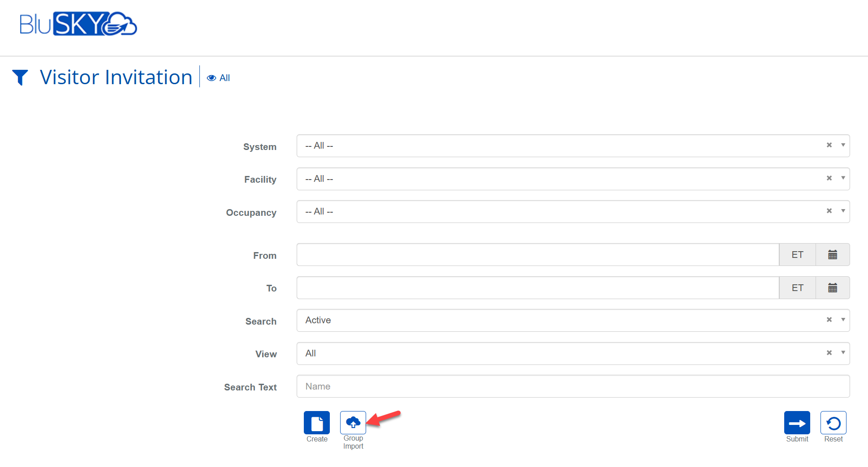Clear the System dropdown selection
Image resolution: width=868 pixels, height=467 pixels.
click(x=829, y=145)
